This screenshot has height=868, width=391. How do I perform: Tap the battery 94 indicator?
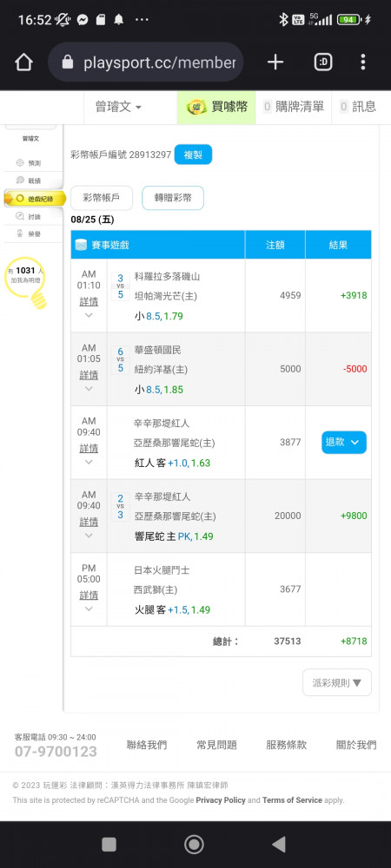point(348,21)
